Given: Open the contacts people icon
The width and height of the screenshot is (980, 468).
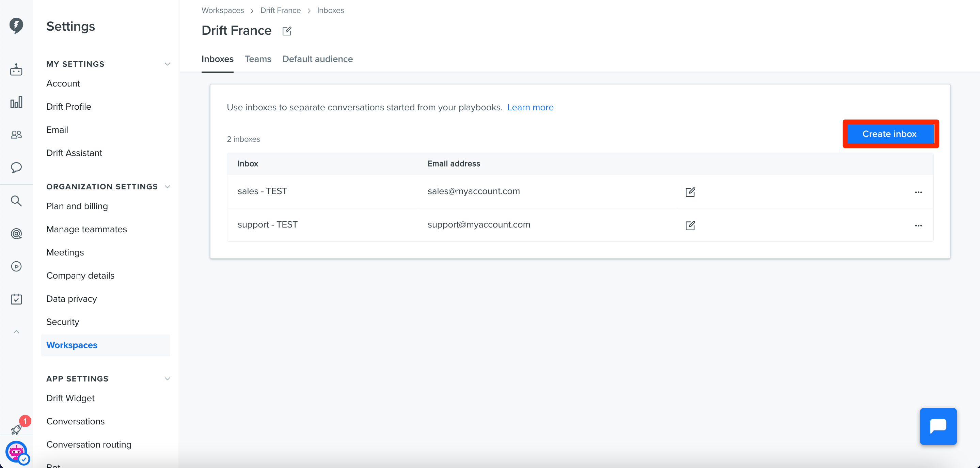Looking at the screenshot, I should (16, 135).
